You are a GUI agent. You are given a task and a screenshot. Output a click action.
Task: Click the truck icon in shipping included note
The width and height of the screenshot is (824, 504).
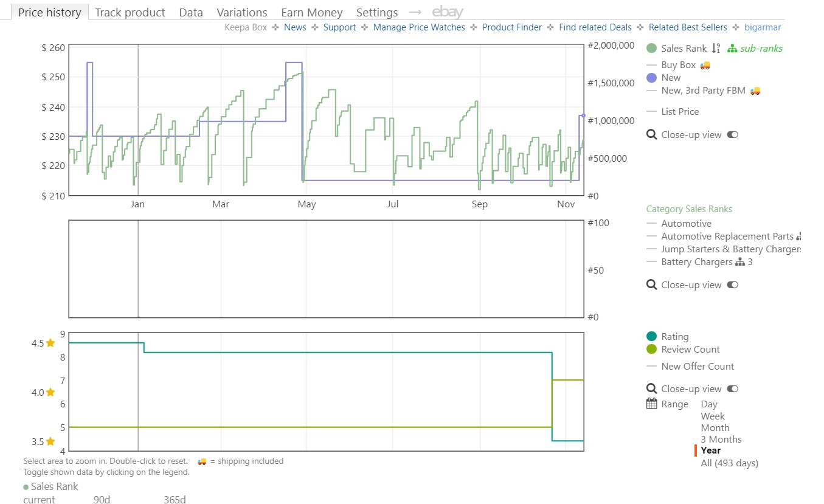(x=203, y=461)
